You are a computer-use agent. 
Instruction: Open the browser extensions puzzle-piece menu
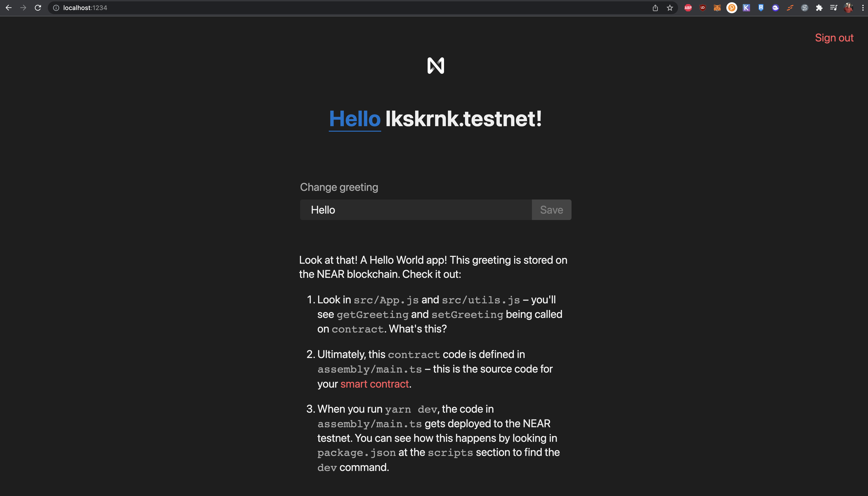pyautogui.click(x=819, y=8)
